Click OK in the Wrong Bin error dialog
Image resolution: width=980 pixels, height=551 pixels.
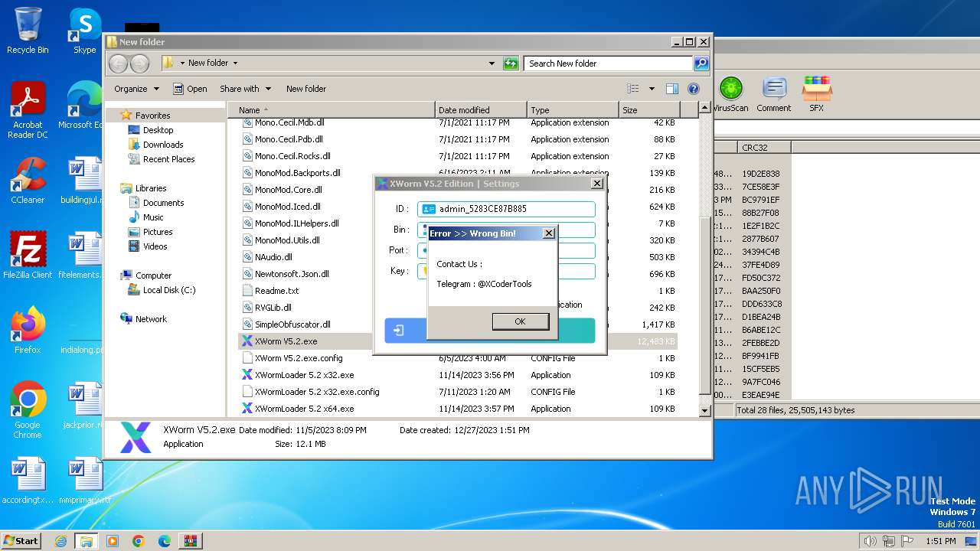tap(520, 321)
